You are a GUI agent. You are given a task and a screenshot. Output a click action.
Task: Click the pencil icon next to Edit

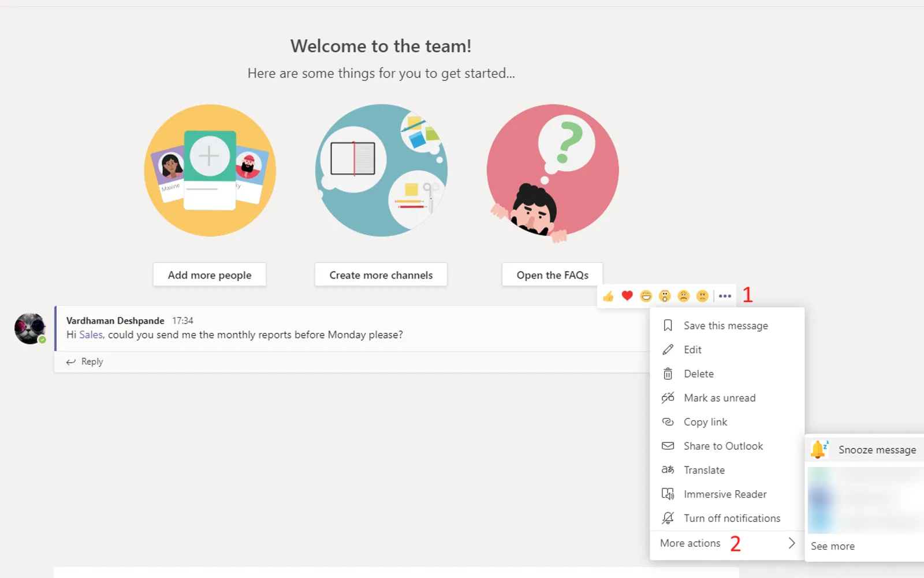pyautogui.click(x=668, y=350)
